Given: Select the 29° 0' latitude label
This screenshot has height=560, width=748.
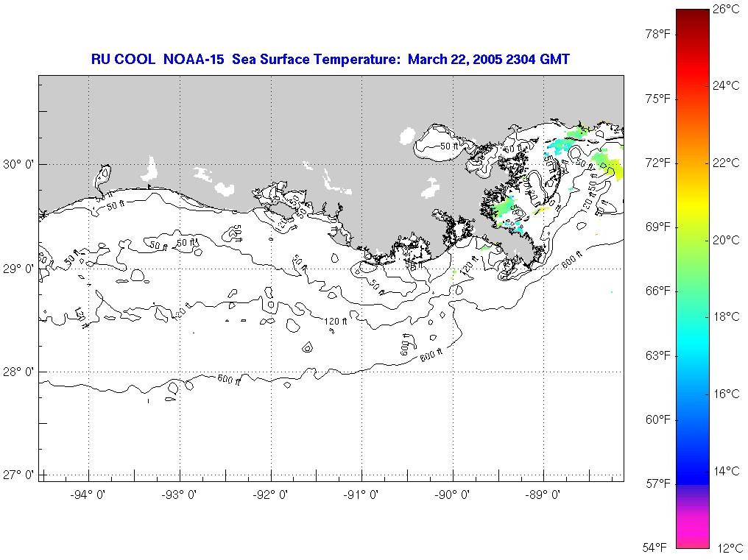Looking at the screenshot, I should pos(18,269).
